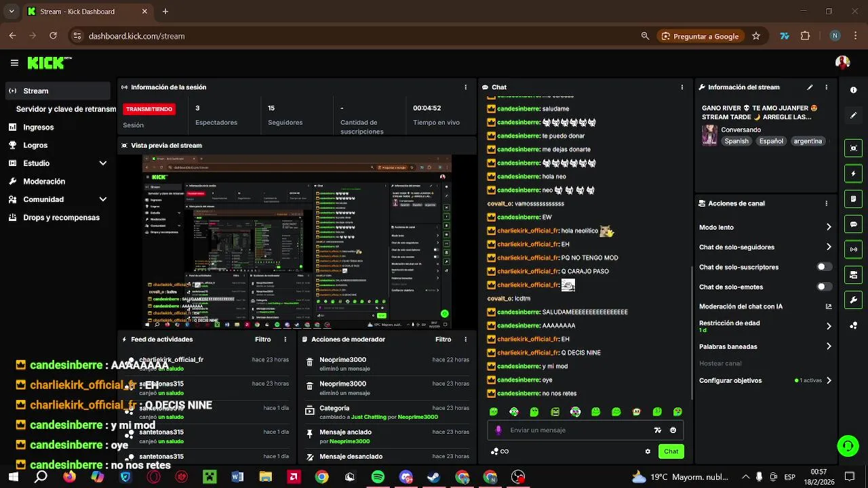
Task: Open the emoji picker in message box
Action: tap(673, 430)
